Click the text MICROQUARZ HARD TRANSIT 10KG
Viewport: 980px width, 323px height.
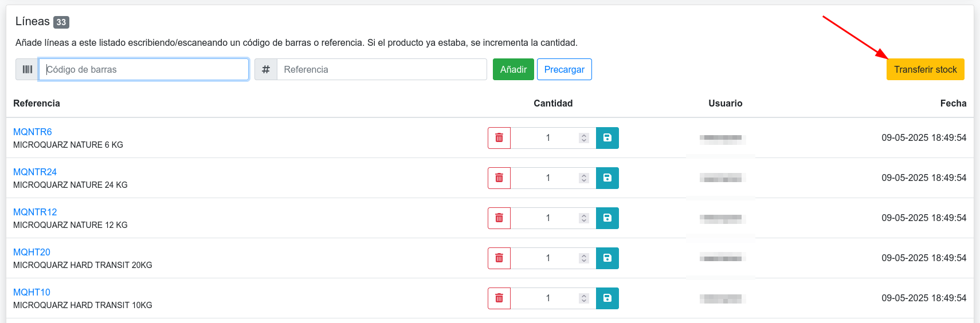point(83,305)
